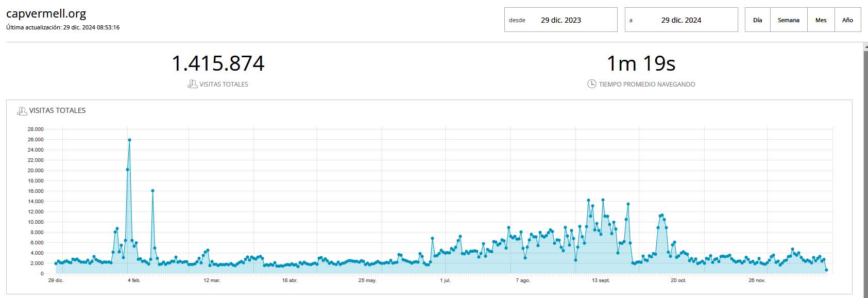The image size is (868, 298).
Task: Open the 'desde' start date field
Action: coord(561,20)
